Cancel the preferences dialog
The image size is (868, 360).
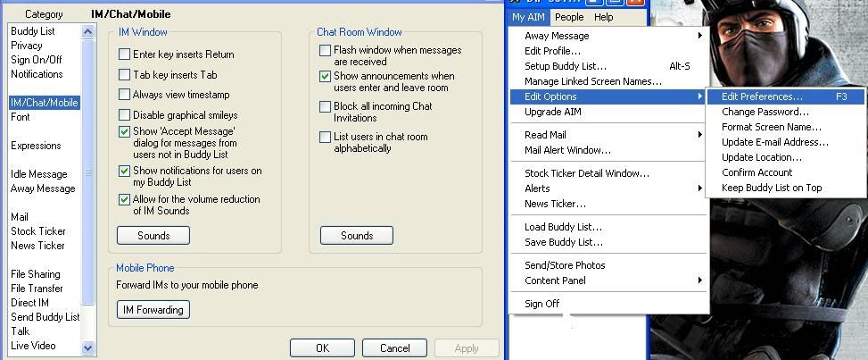click(394, 347)
